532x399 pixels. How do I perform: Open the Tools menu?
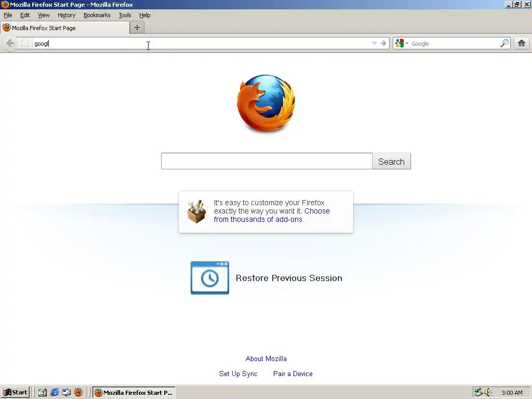(125, 15)
